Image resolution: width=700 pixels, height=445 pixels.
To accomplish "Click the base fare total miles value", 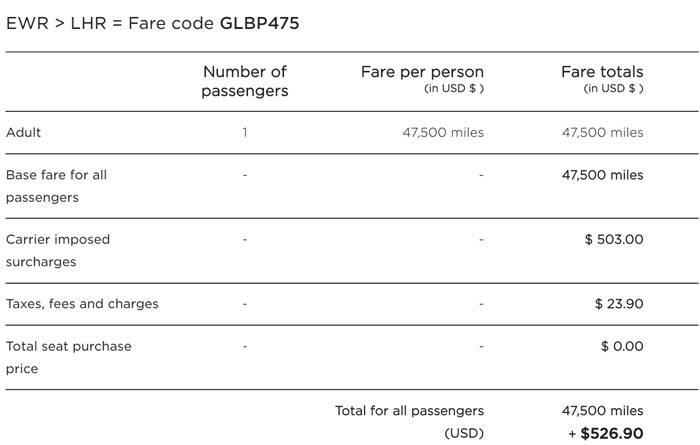I will click(x=602, y=175).
